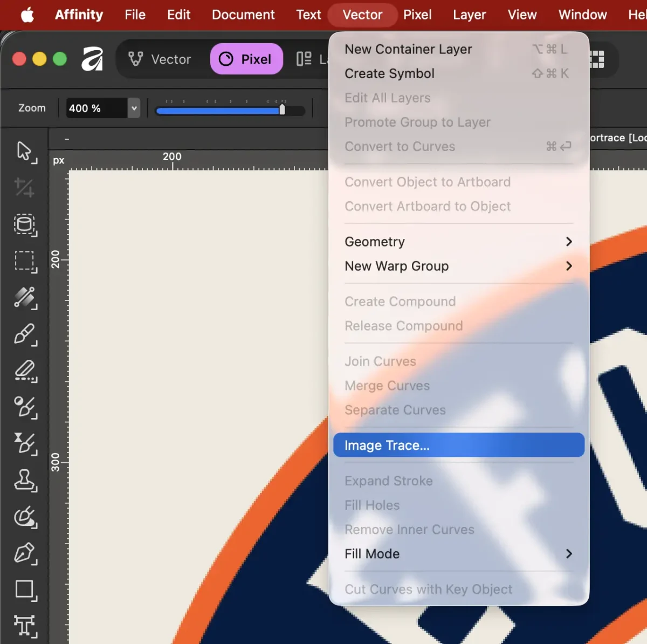Click the zoom slider handle
The width and height of the screenshot is (647, 644).
(x=282, y=109)
